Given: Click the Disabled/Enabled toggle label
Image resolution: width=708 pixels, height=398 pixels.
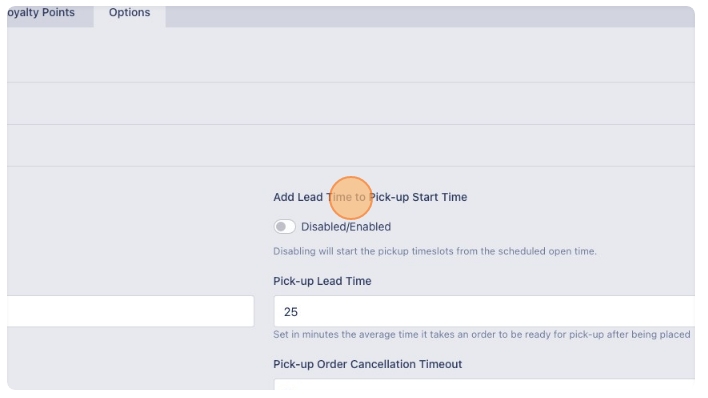Looking at the screenshot, I should (346, 227).
